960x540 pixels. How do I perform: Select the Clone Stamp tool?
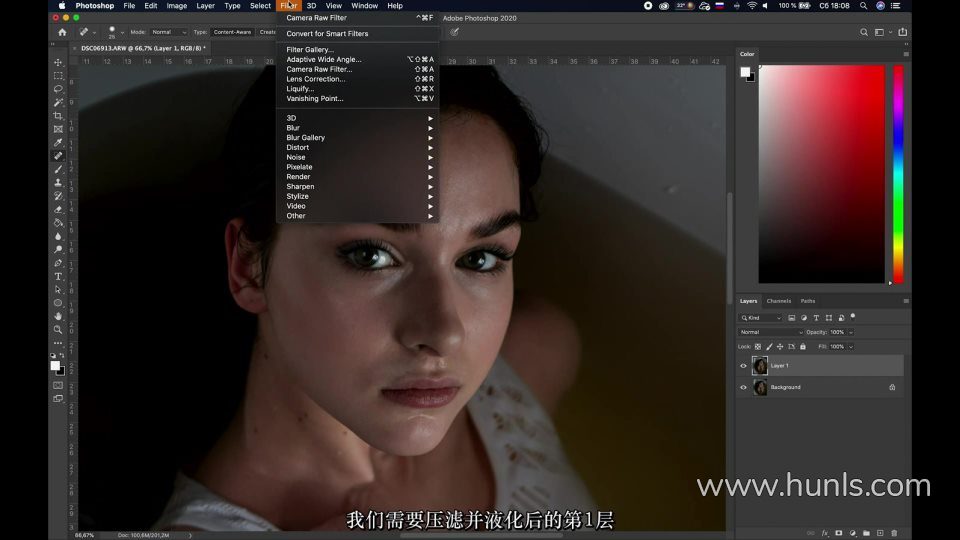point(58,182)
